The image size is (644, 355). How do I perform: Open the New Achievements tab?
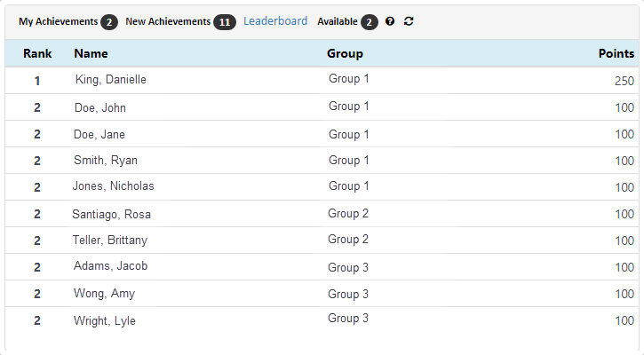click(168, 21)
